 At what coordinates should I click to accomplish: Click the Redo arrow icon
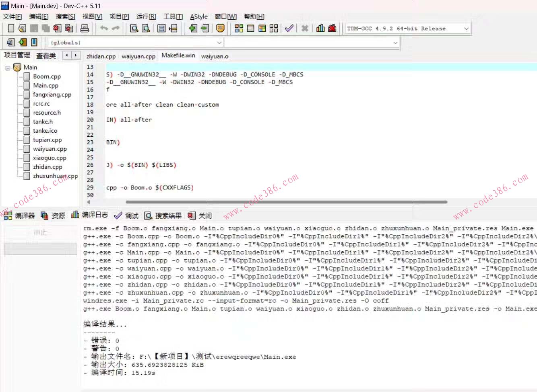[x=116, y=28]
